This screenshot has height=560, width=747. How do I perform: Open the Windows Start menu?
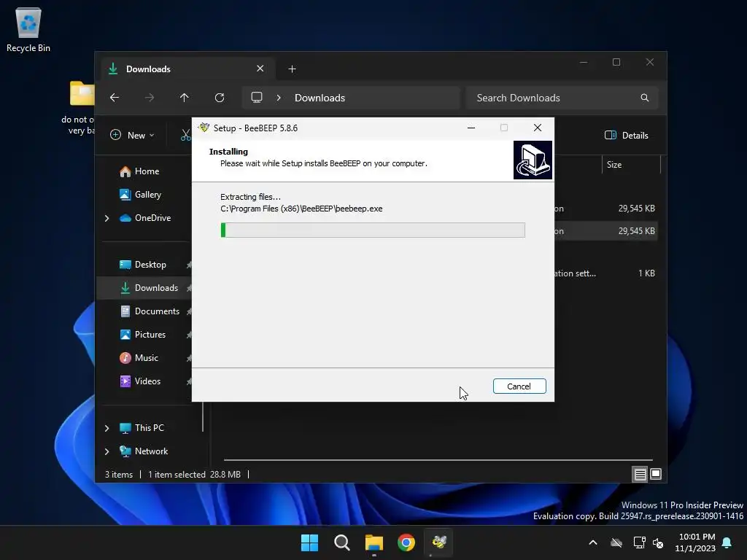tap(309, 542)
